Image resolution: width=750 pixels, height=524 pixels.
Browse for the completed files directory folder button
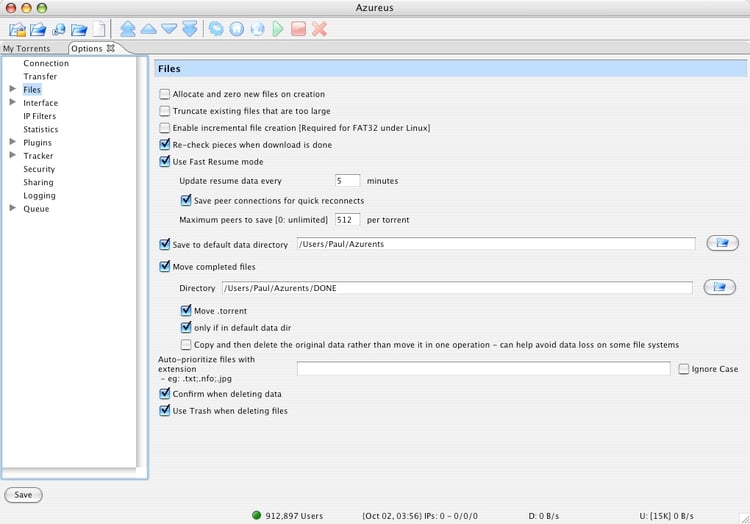[x=719, y=287]
